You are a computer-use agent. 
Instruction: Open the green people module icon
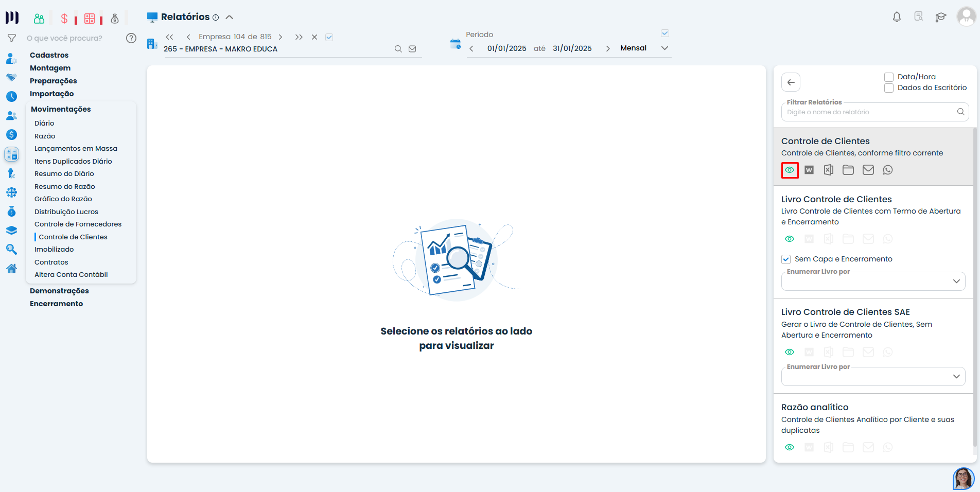[39, 19]
